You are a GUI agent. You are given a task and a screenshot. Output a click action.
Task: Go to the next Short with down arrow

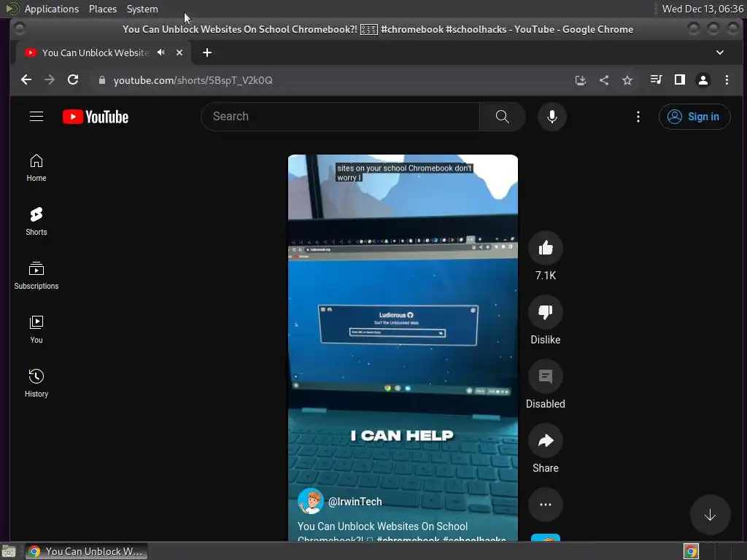point(710,515)
